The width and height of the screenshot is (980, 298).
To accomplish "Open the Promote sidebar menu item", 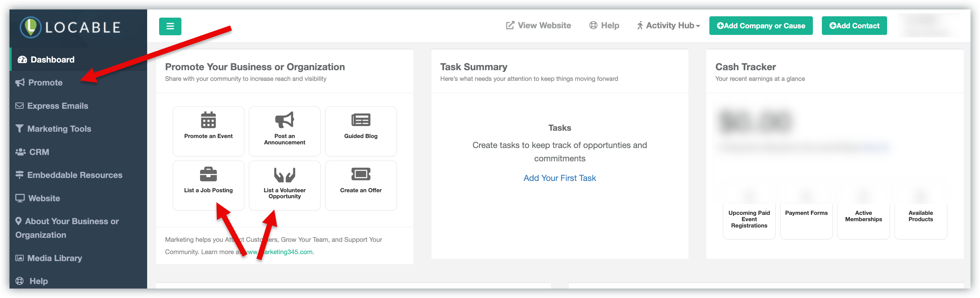I will [45, 82].
